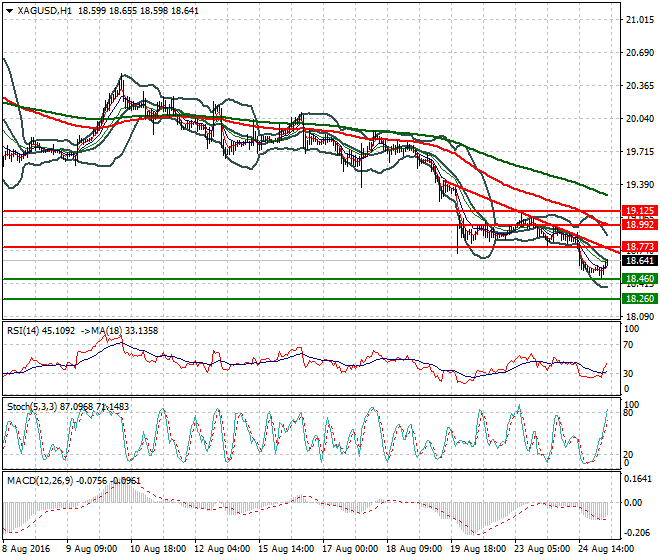This screenshot has width=660, height=560.
Task: Click the 24 Aug 14:00 time axis label
Action: tap(606, 549)
